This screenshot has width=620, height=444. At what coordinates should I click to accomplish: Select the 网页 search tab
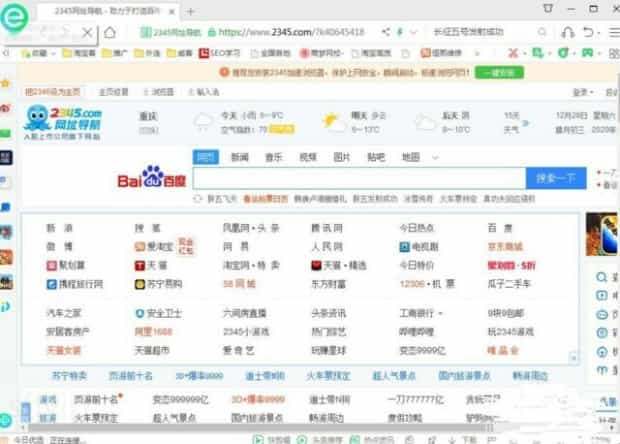click(x=206, y=157)
